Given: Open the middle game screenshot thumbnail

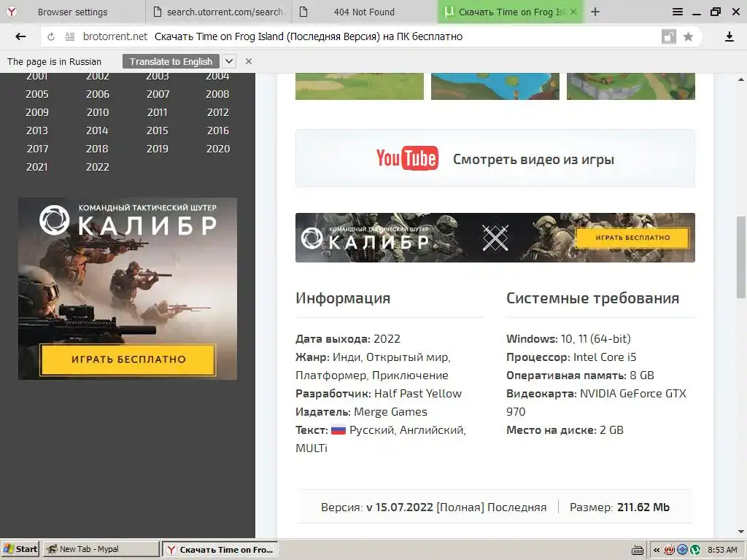Looking at the screenshot, I should [495, 86].
